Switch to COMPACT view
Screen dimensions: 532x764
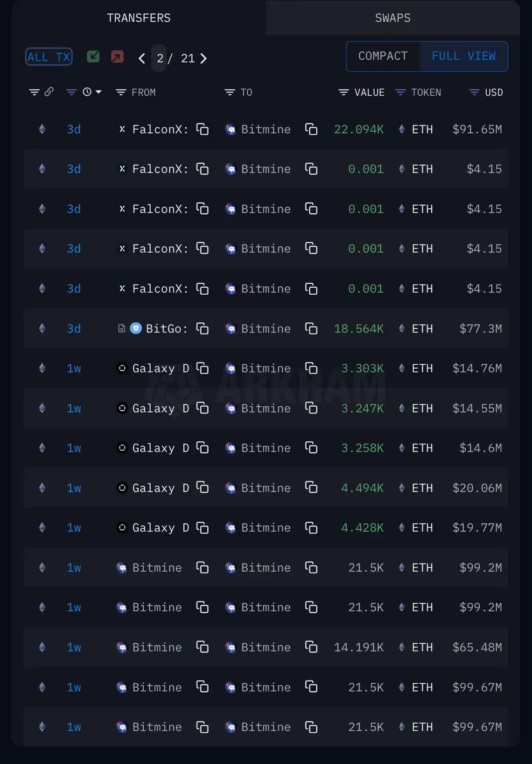383,56
